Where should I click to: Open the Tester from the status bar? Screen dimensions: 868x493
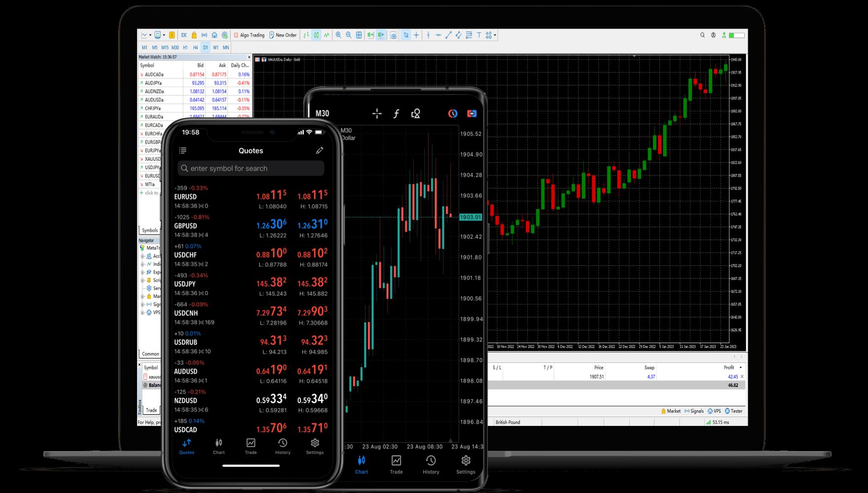[736, 411]
